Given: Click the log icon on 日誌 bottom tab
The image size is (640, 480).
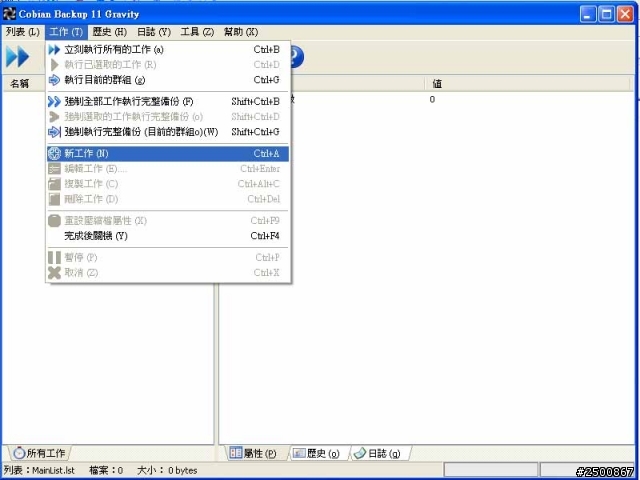Looking at the screenshot, I should point(360,453).
